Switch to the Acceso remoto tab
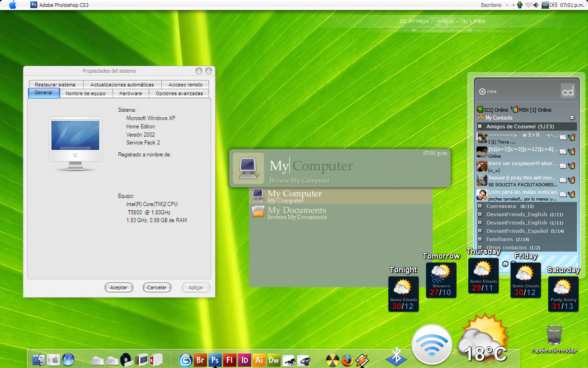The image size is (588, 368). (x=186, y=85)
